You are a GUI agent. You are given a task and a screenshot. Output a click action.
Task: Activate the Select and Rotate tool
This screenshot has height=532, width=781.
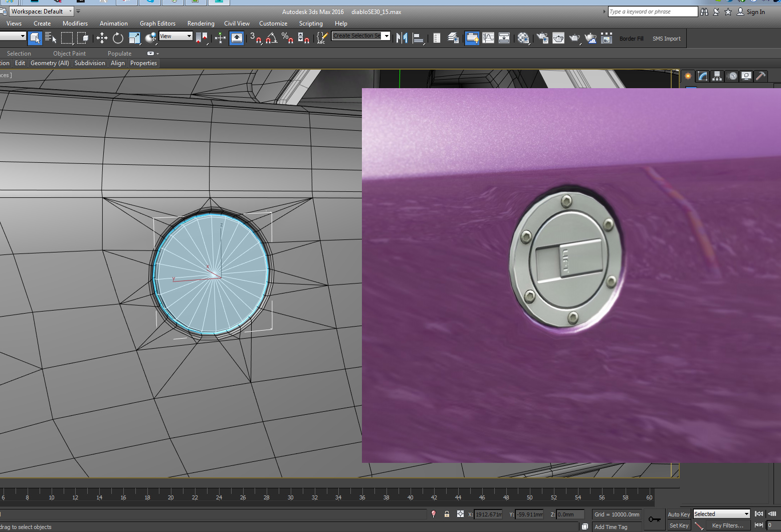tap(118, 38)
